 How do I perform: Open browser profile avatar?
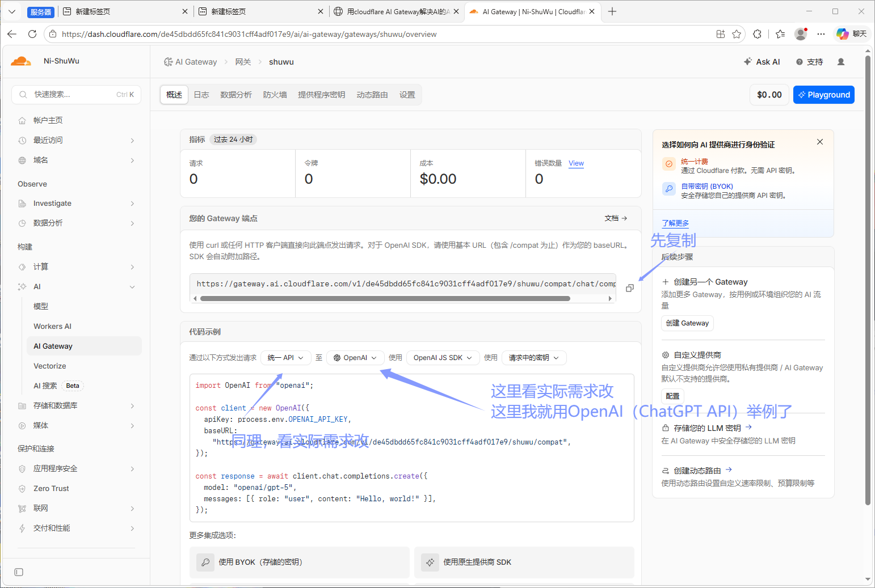tap(801, 34)
